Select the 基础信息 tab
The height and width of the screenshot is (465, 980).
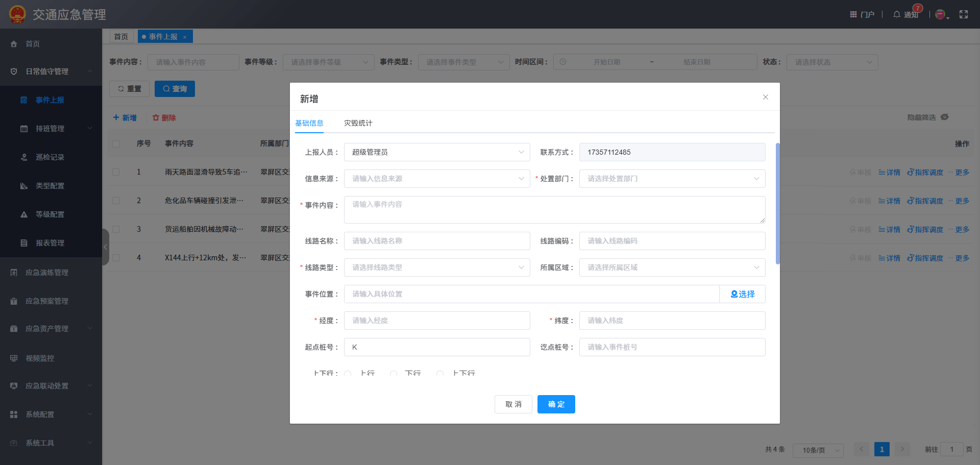point(309,123)
